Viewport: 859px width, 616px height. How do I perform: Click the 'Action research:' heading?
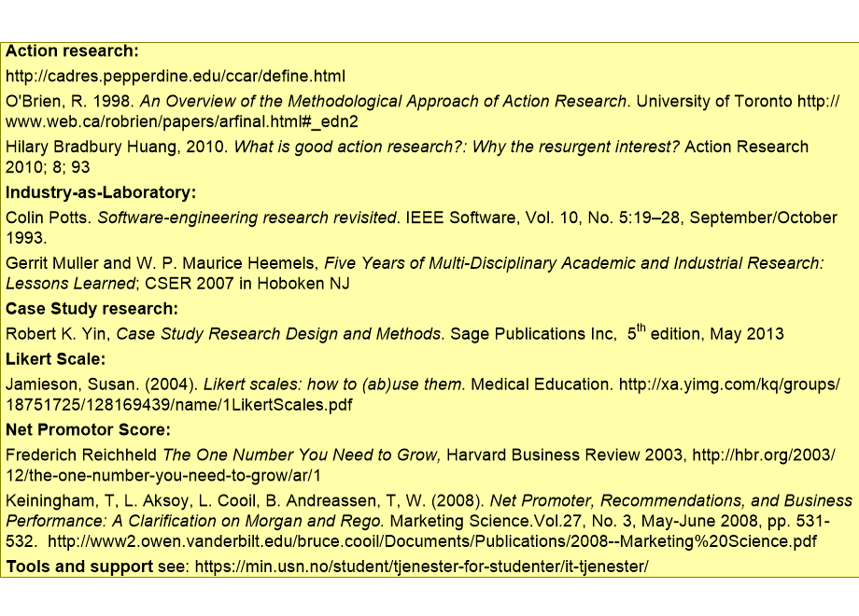[72, 51]
